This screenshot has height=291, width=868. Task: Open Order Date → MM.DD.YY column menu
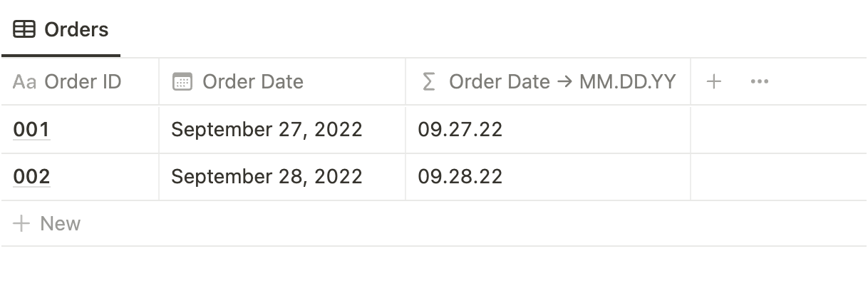562,82
